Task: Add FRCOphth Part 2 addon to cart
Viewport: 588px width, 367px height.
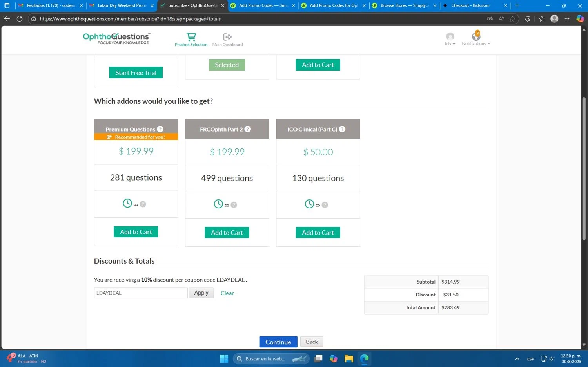Action: pos(227,233)
